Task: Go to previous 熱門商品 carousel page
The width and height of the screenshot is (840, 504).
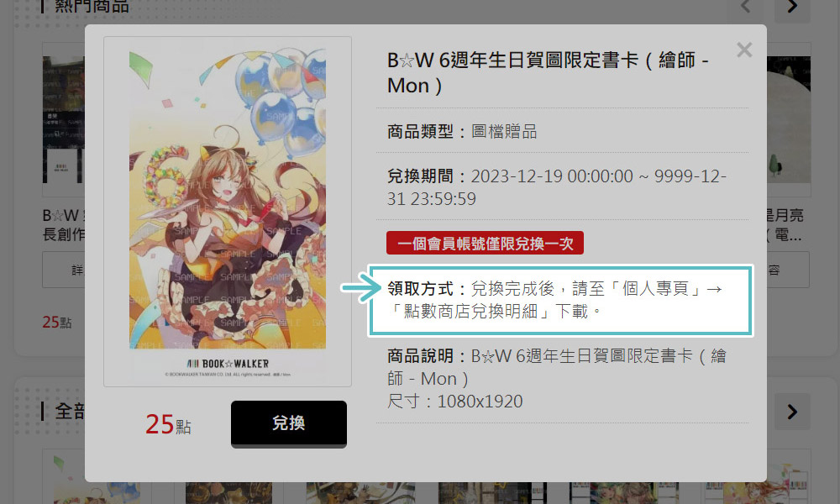Action: point(746,8)
